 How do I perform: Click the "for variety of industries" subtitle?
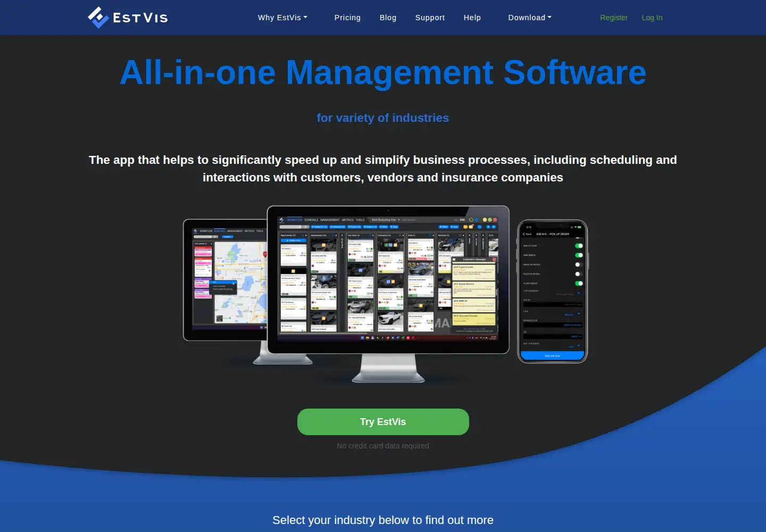pos(383,118)
